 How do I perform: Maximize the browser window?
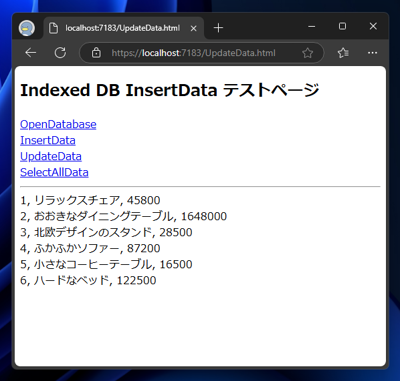pyautogui.click(x=342, y=26)
